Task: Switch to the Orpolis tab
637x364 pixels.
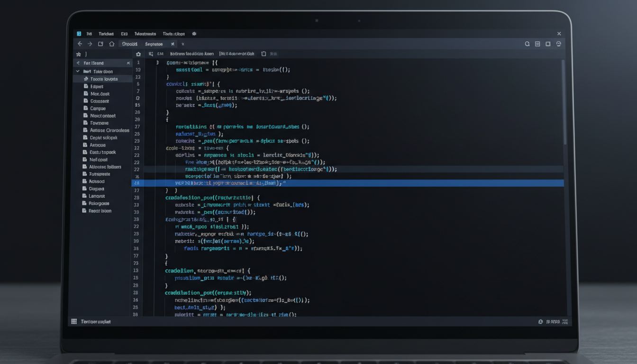Action: [x=129, y=44]
